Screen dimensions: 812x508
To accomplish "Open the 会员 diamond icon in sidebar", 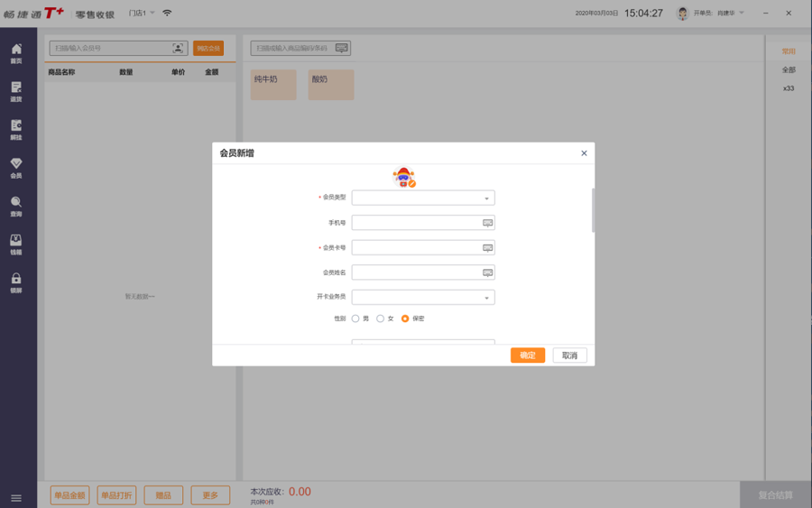I will click(16, 167).
